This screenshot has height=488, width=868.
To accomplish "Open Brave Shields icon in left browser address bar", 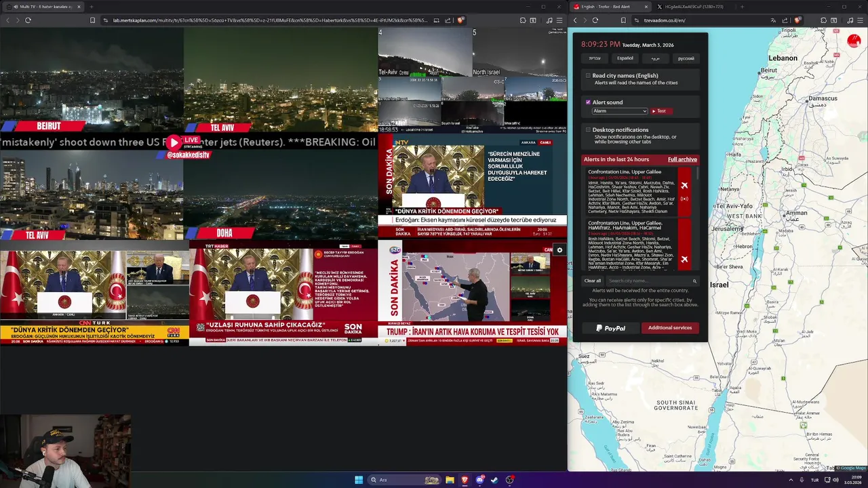I will pyautogui.click(x=460, y=20).
